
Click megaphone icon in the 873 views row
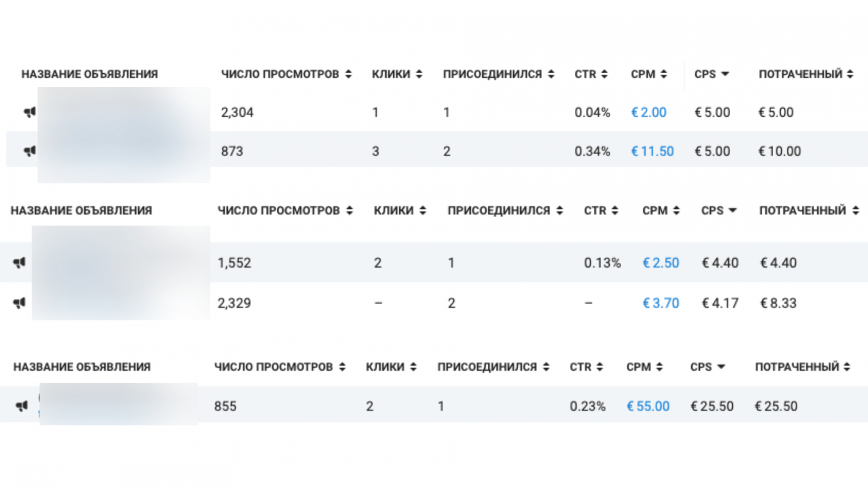pos(29,151)
